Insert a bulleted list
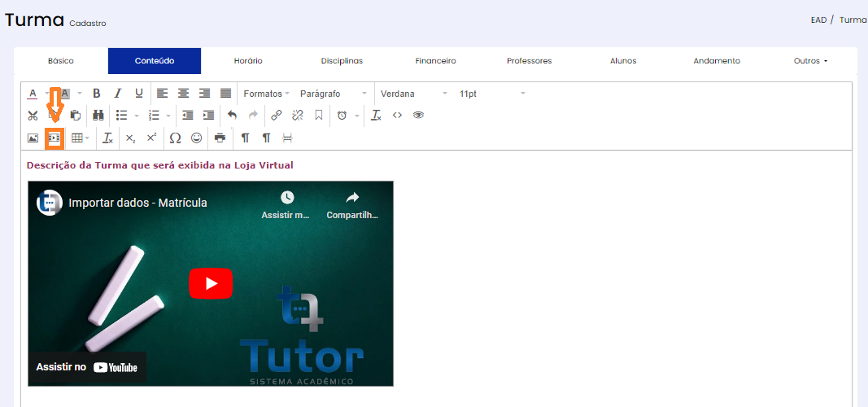The height and width of the screenshot is (407, 868). click(122, 115)
